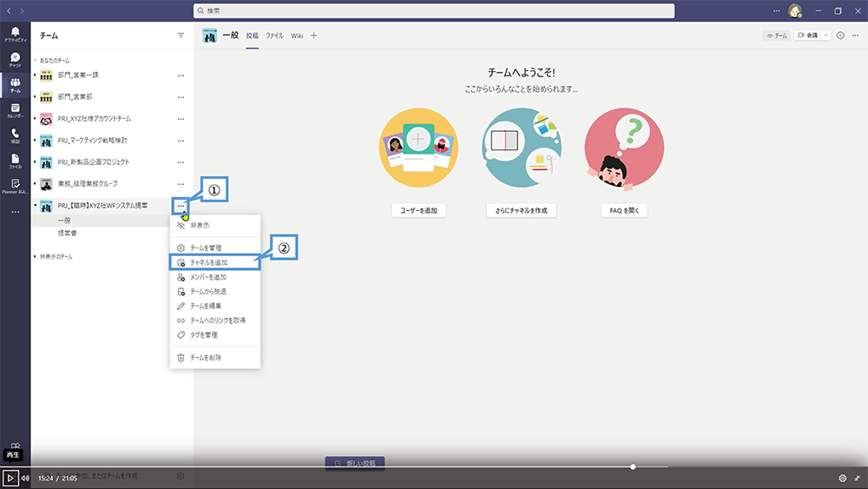Open the dropdown arrow next to 会議

[825, 36]
